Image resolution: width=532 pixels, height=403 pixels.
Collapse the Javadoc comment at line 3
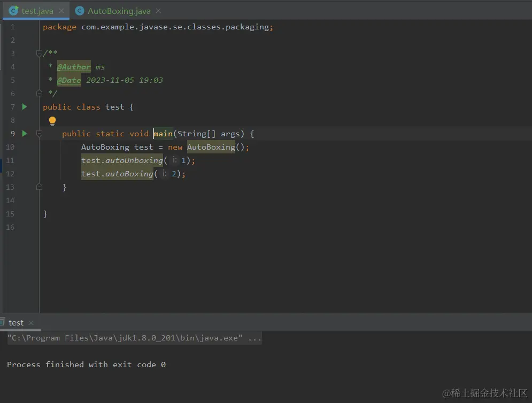39,53
